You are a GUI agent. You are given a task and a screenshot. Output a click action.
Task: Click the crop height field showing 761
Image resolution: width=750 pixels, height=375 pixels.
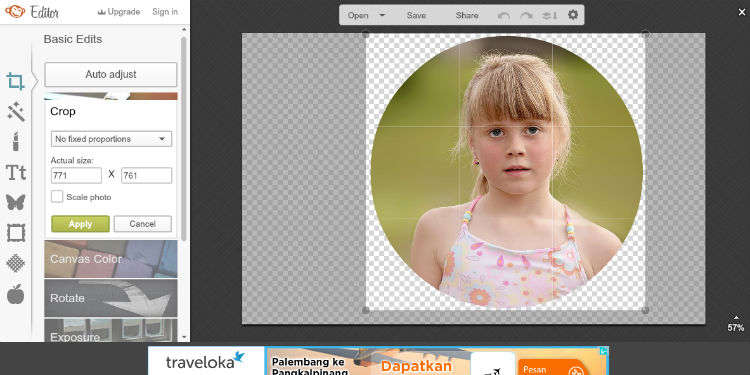pos(146,176)
